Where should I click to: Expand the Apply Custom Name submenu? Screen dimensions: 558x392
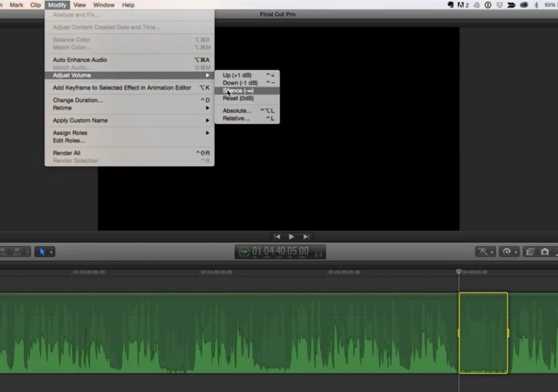click(x=130, y=120)
